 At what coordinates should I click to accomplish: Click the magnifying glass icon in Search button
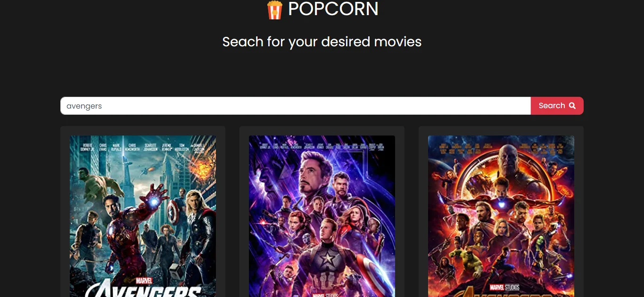pyautogui.click(x=572, y=106)
